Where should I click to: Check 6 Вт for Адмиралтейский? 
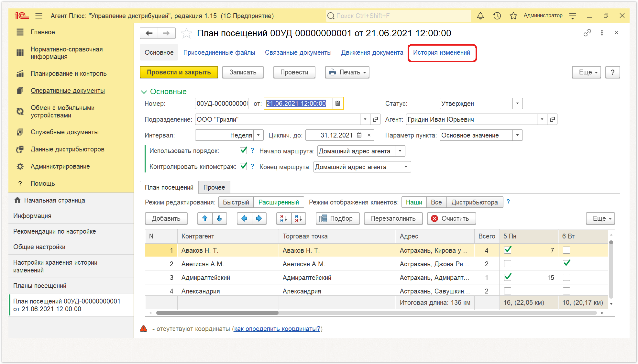pos(566,277)
